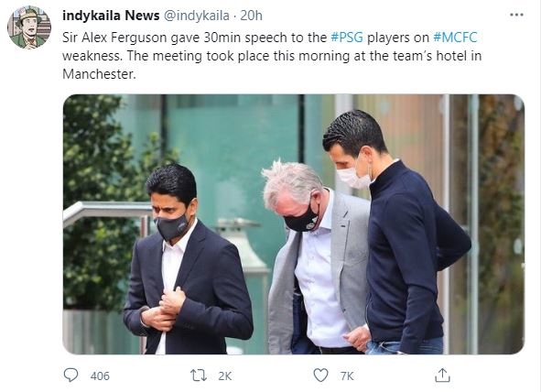Click the share upload icon
The width and height of the screenshot is (541, 392).
442,376
